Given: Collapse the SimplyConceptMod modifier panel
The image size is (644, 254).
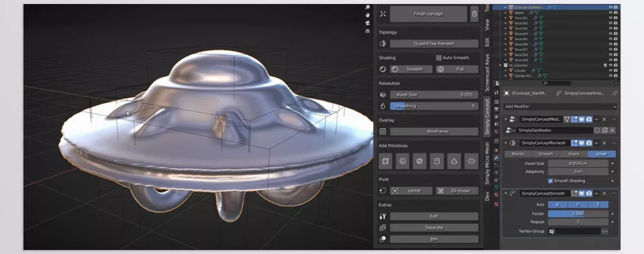Looking at the screenshot, I should coord(506,119).
